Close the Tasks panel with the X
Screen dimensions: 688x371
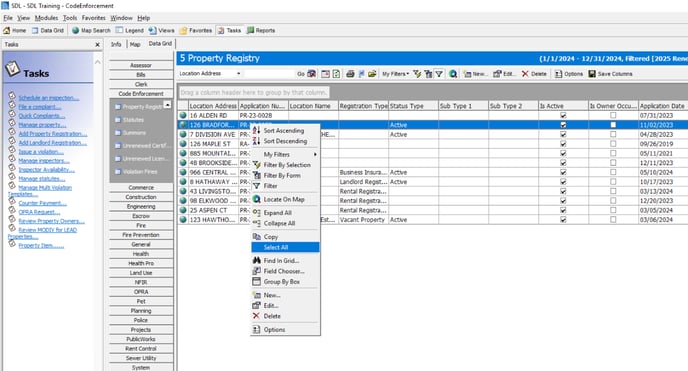click(97, 45)
